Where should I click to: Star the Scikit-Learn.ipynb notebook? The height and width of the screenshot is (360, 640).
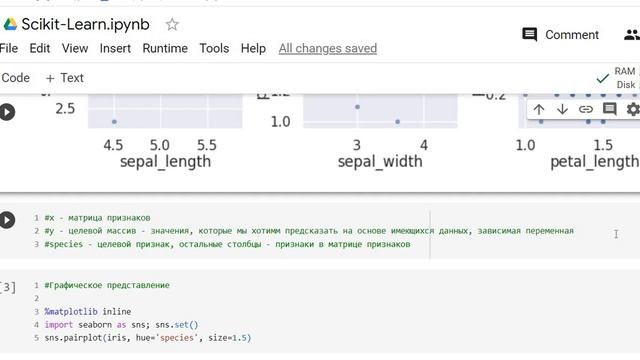tap(172, 24)
